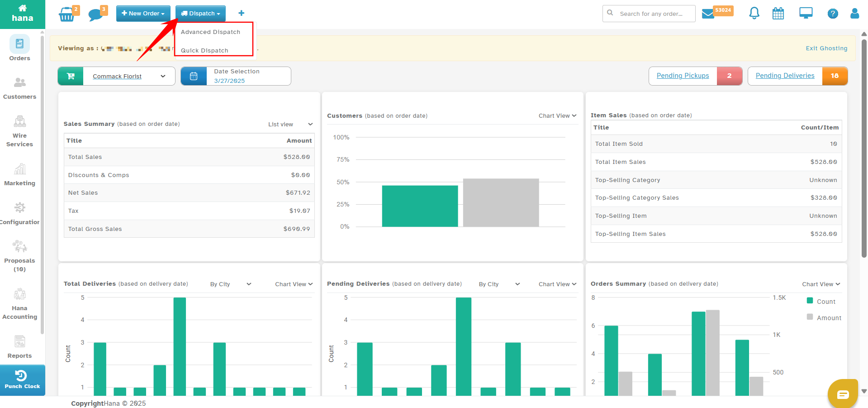Click Exit Ghosting link

(826, 48)
